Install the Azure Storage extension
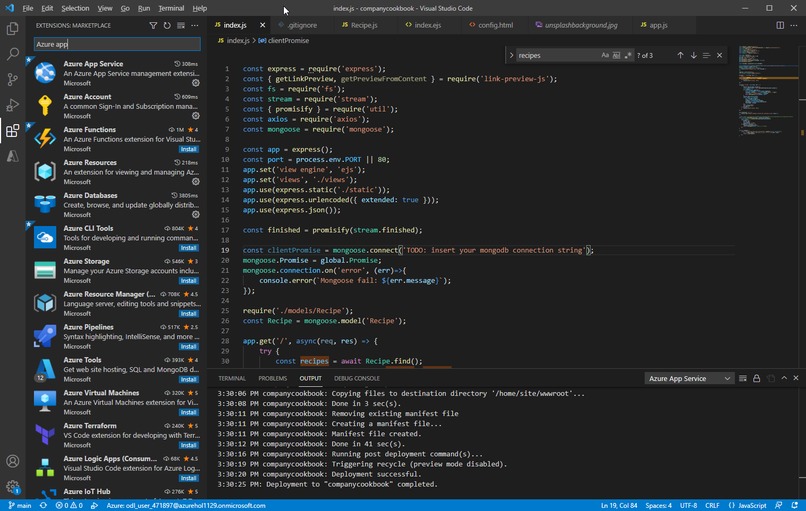806x511 pixels. (189, 281)
